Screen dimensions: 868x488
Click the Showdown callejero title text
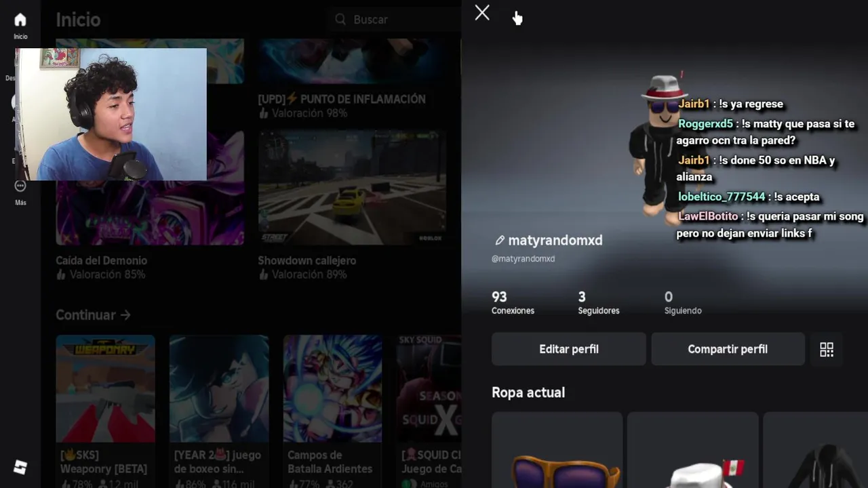point(307,260)
